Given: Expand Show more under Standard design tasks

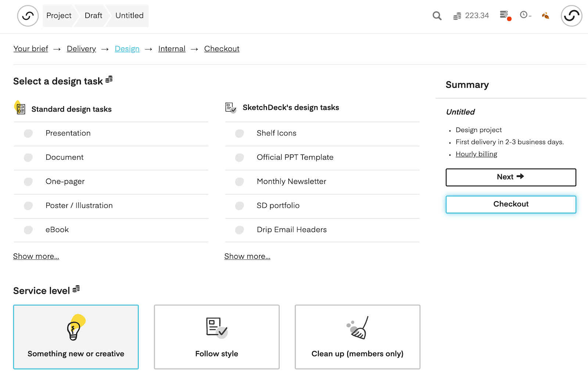Looking at the screenshot, I should [36, 256].
